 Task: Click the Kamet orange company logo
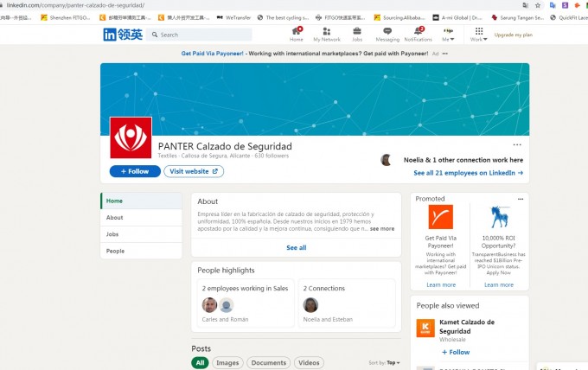(425, 328)
